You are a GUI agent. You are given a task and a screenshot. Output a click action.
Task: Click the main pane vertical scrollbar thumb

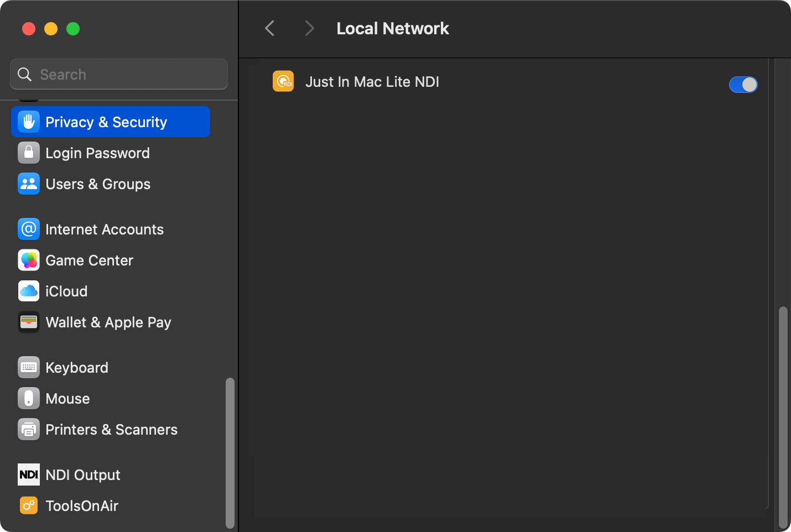783,418
